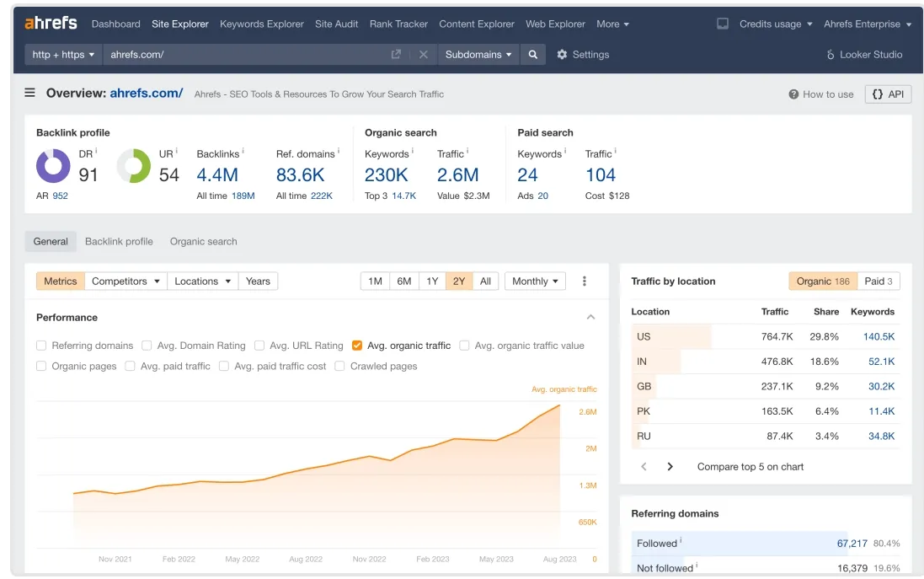
Task: Open the http + https protocol dropdown
Action: pyautogui.click(x=63, y=54)
